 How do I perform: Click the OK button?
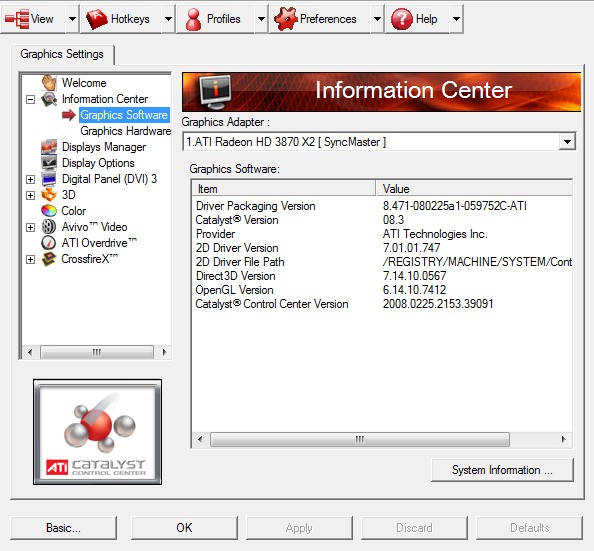coord(184,528)
